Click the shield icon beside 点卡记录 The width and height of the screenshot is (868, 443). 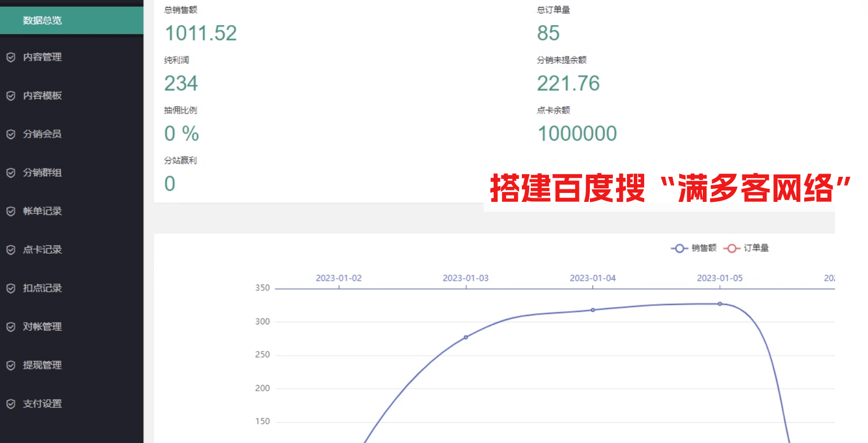click(x=10, y=250)
